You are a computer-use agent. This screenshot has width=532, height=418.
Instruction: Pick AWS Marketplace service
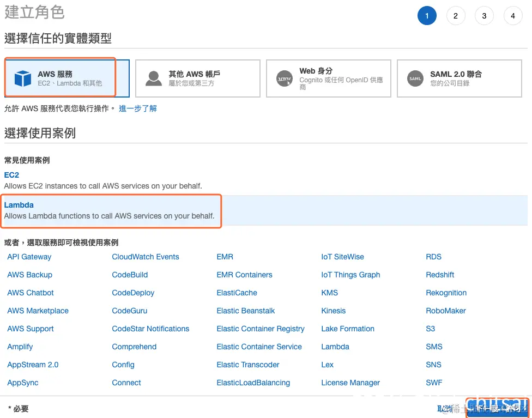click(38, 311)
